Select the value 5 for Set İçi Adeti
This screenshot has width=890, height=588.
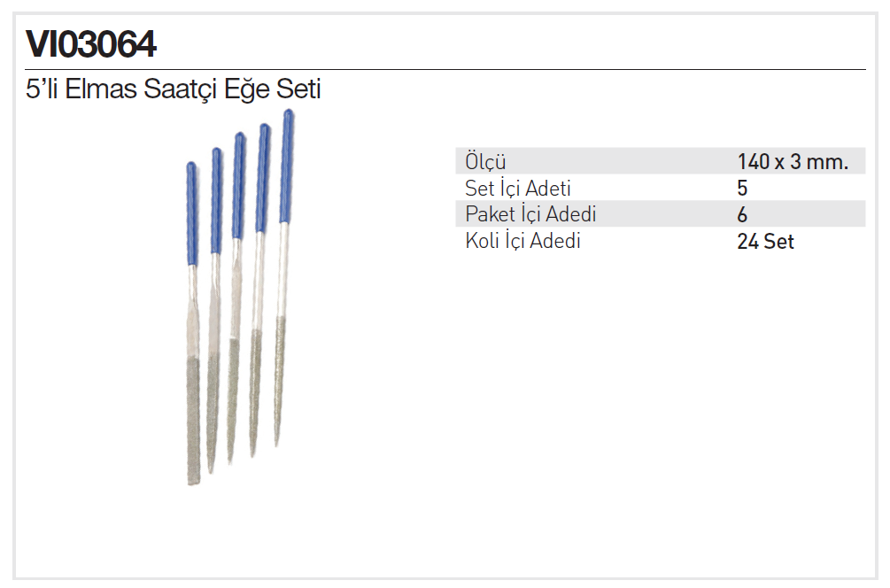tap(742, 188)
